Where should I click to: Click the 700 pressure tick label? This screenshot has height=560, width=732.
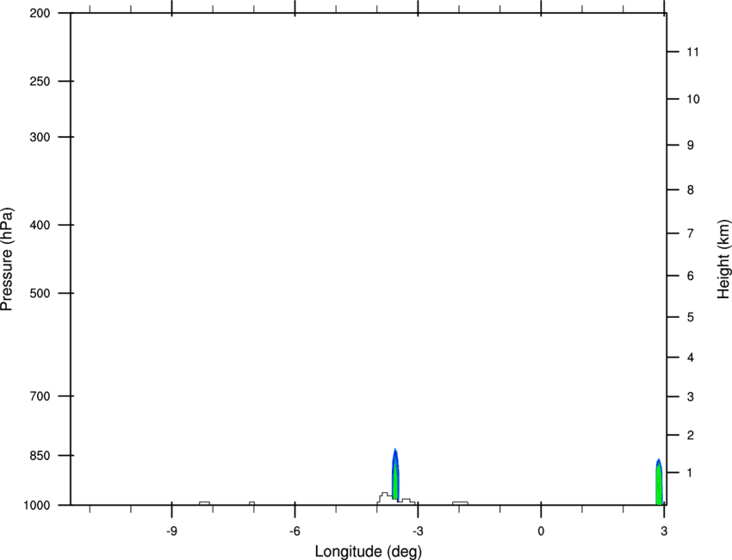pos(40,396)
